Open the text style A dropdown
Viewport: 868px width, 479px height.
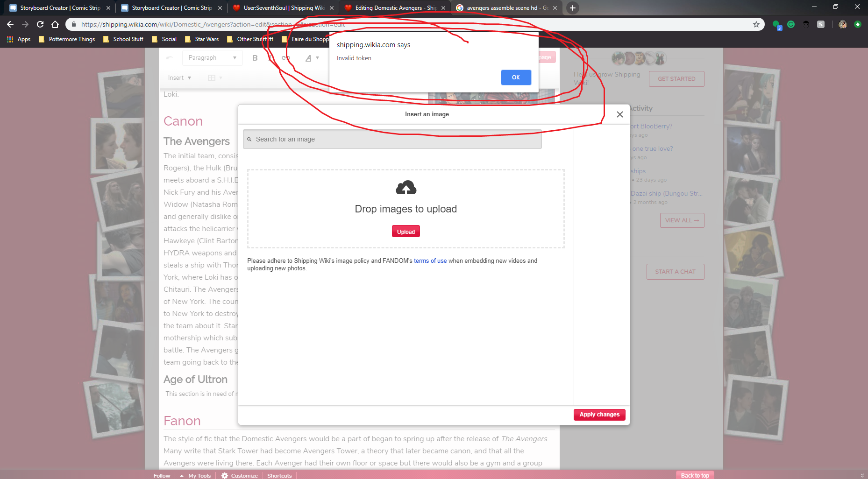(x=312, y=58)
